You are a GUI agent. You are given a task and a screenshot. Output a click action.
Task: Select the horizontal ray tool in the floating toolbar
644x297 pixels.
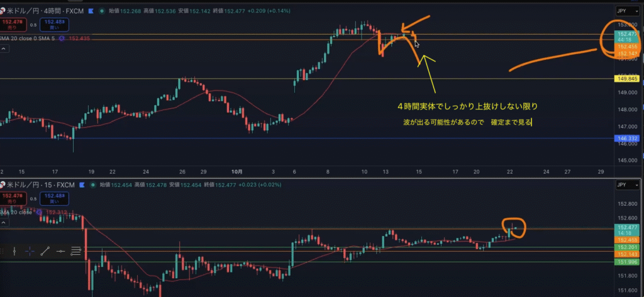tap(60, 250)
